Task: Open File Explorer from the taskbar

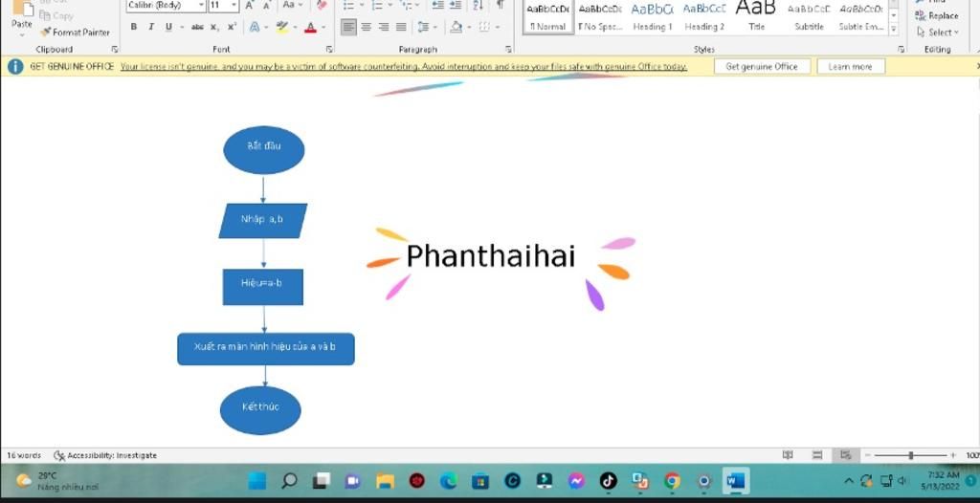Action: [x=385, y=480]
